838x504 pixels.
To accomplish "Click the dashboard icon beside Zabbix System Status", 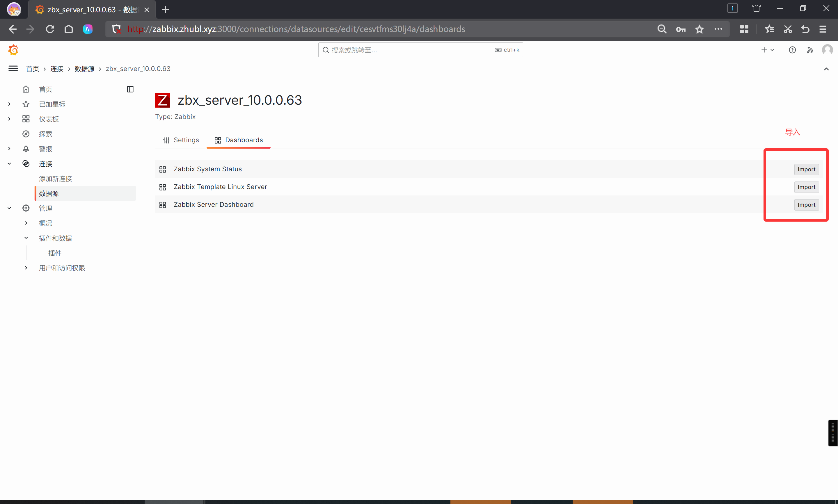I will click(162, 170).
